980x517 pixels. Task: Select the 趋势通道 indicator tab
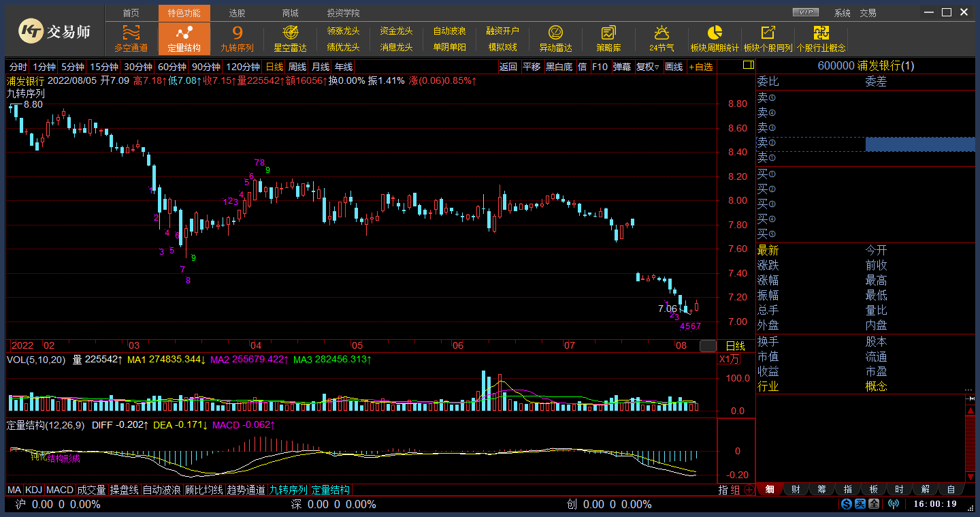click(x=246, y=490)
